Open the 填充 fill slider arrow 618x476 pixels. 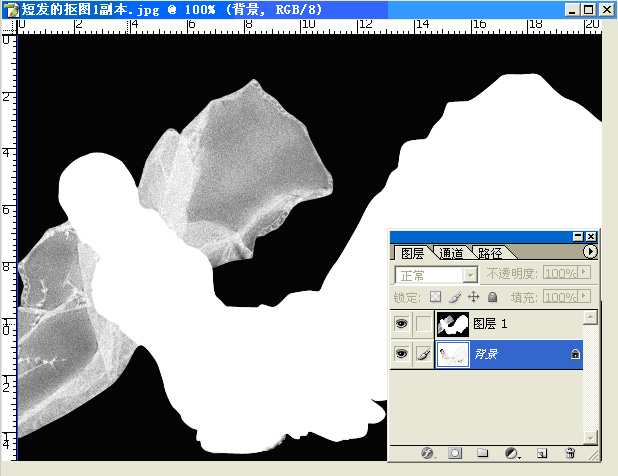tap(584, 296)
